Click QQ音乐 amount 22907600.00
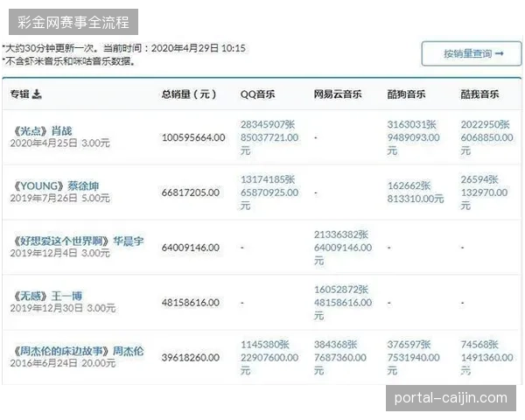The width and height of the screenshot is (525, 420). point(269,358)
